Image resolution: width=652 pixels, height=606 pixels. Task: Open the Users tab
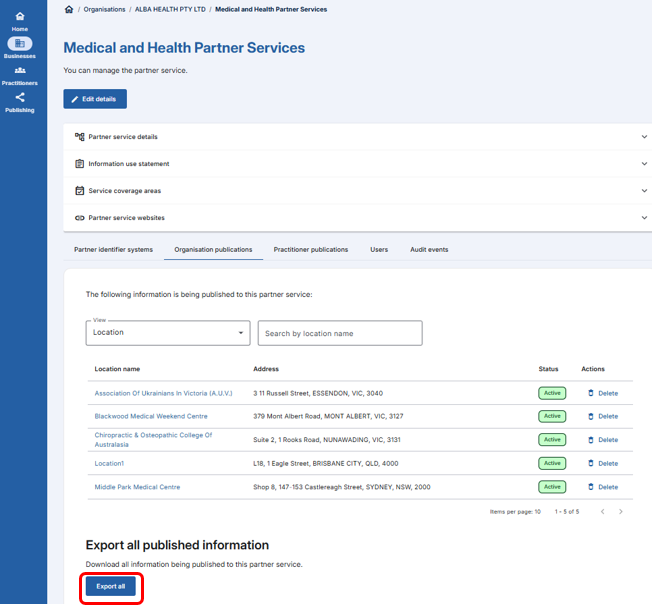coord(379,249)
